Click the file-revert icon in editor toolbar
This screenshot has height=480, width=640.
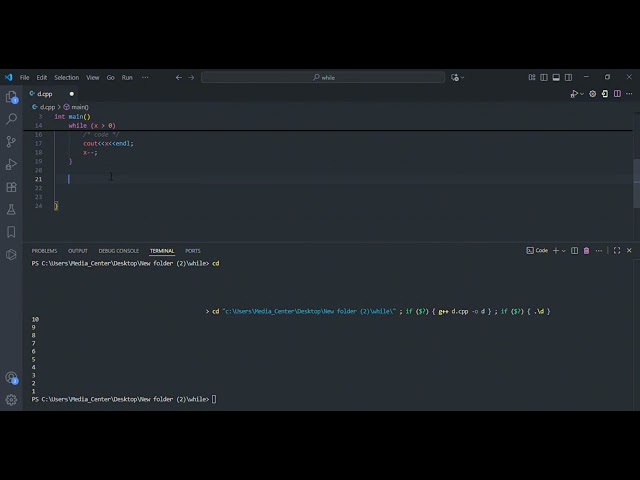coord(605,94)
